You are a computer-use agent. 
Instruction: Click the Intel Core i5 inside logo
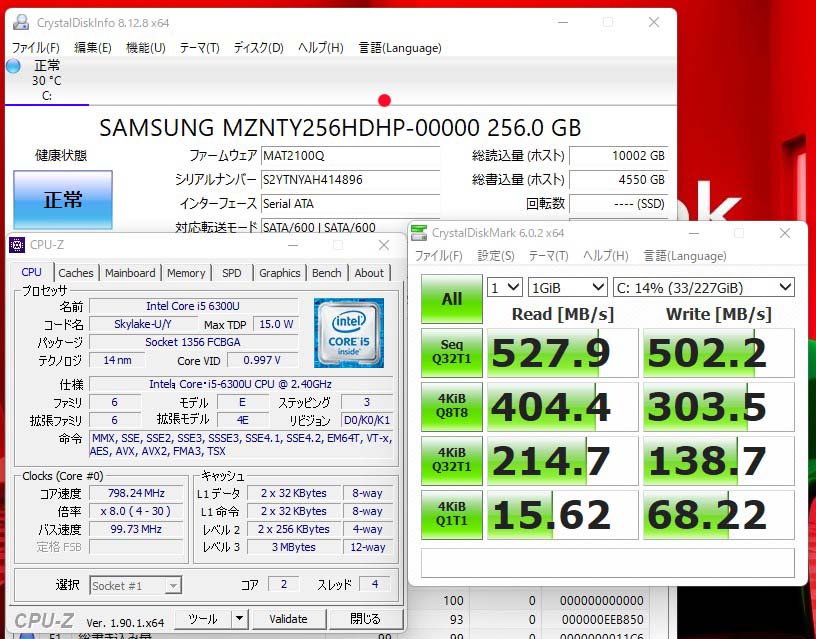point(349,333)
